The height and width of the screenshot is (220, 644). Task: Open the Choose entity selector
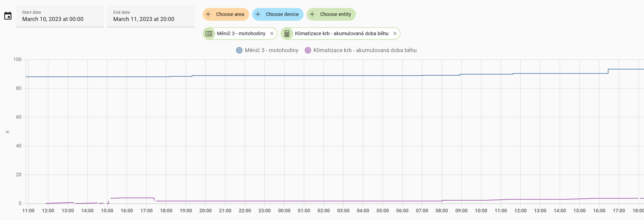pyautogui.click(x=335, y=14)
